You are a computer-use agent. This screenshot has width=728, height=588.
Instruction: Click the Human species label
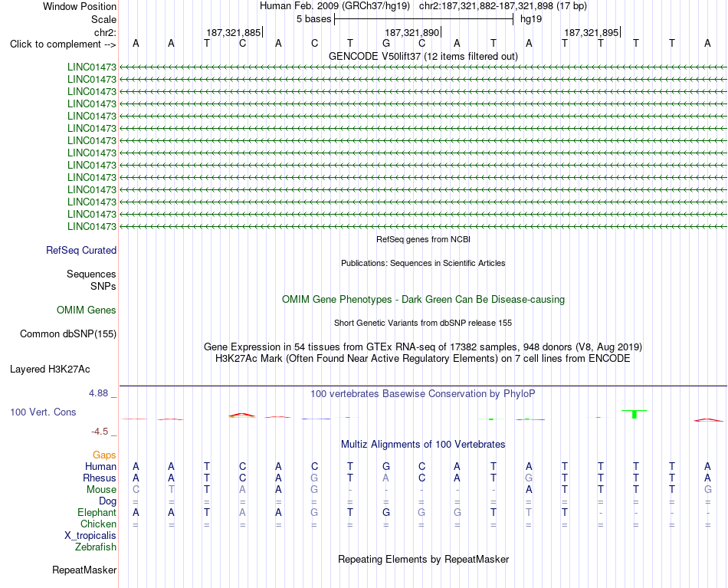(100, 466)
